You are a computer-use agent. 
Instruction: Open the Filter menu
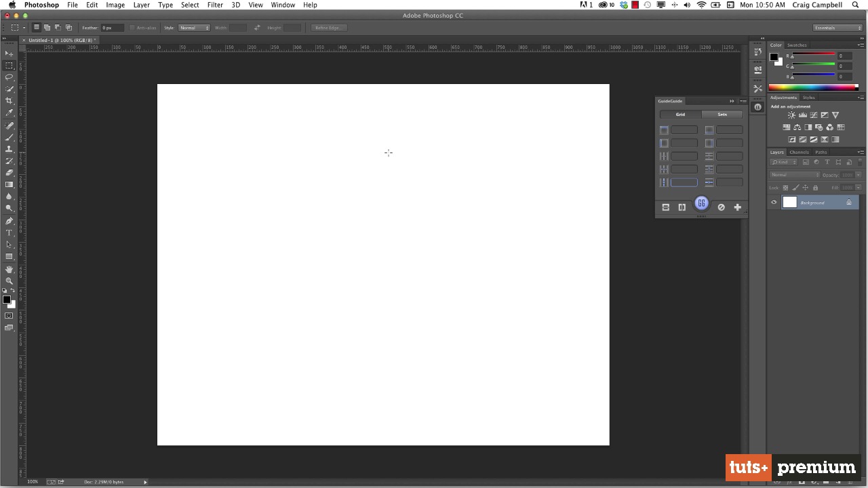[215, 5]
